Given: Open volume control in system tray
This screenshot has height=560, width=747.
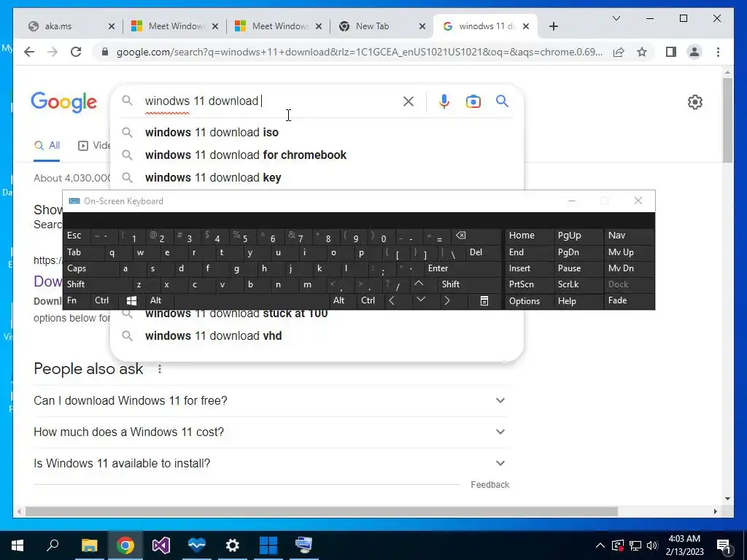Looking at the screenshot, I should [x=653, y=545].
